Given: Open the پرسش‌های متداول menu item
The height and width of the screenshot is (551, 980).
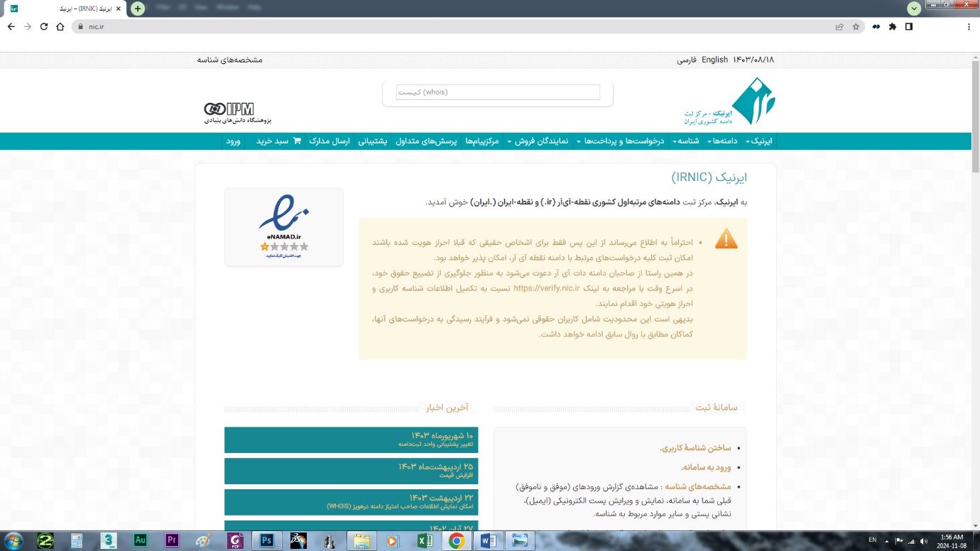Looking at the screenshot, I should tap(426, 141).
